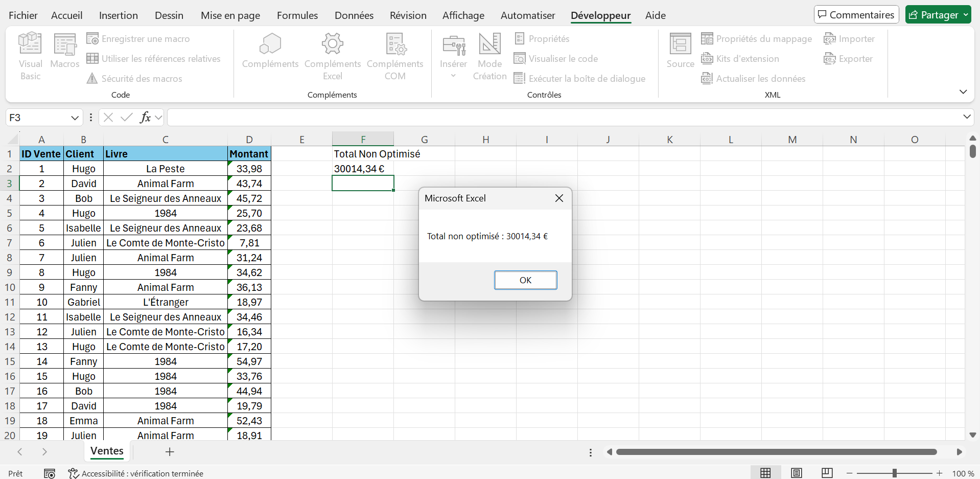
Task: Open the XML Source pane
Action: coord(680,51)
